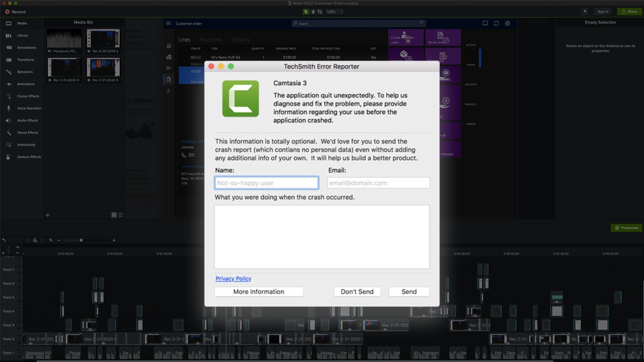Click the hamburger menu in Customer order window
This screenshot has width=644, height=362.
pyautogui.click(x=169, y=24)
